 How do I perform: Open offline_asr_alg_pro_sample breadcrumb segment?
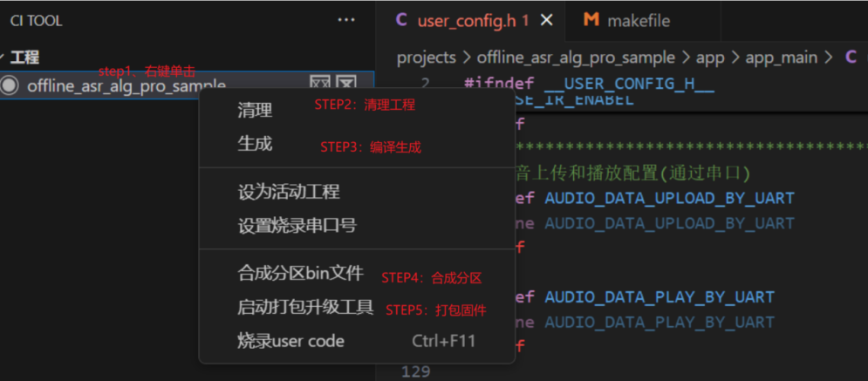pyautogui.click(x=576, y=58)
